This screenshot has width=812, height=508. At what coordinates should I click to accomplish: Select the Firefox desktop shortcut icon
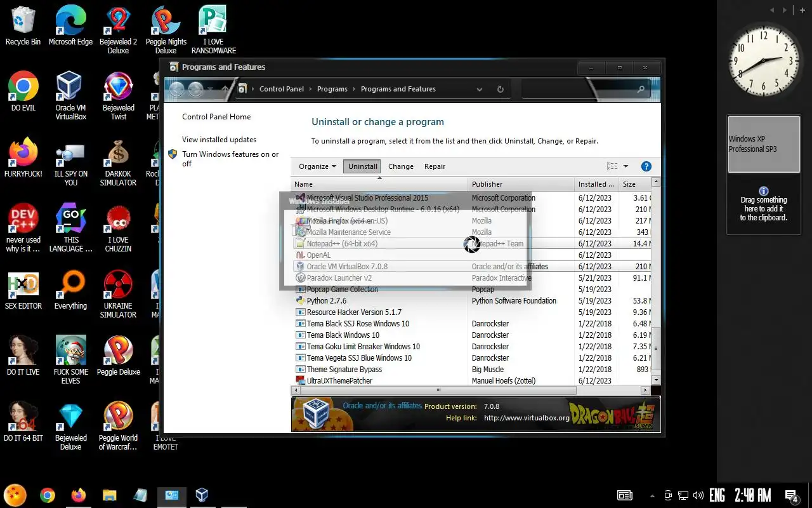23,157
